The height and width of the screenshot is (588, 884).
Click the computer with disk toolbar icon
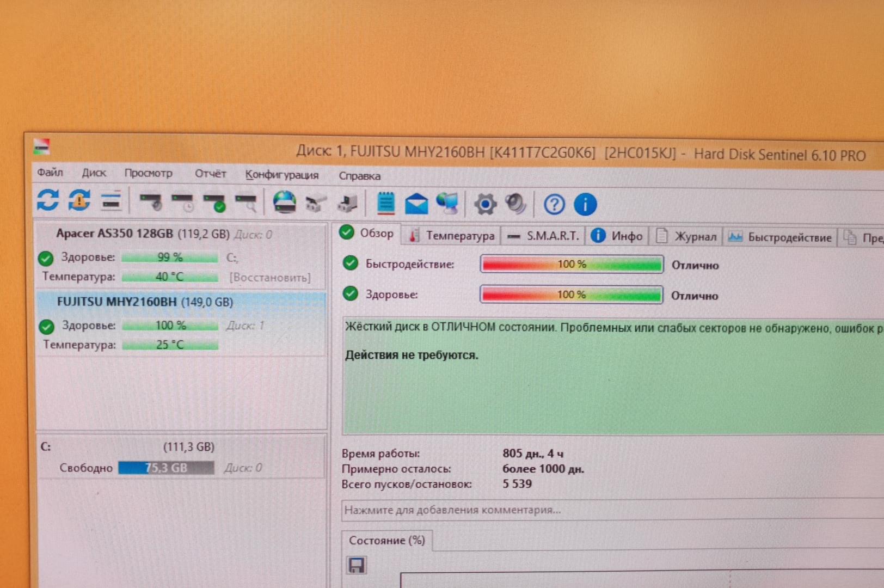point(348,204)
